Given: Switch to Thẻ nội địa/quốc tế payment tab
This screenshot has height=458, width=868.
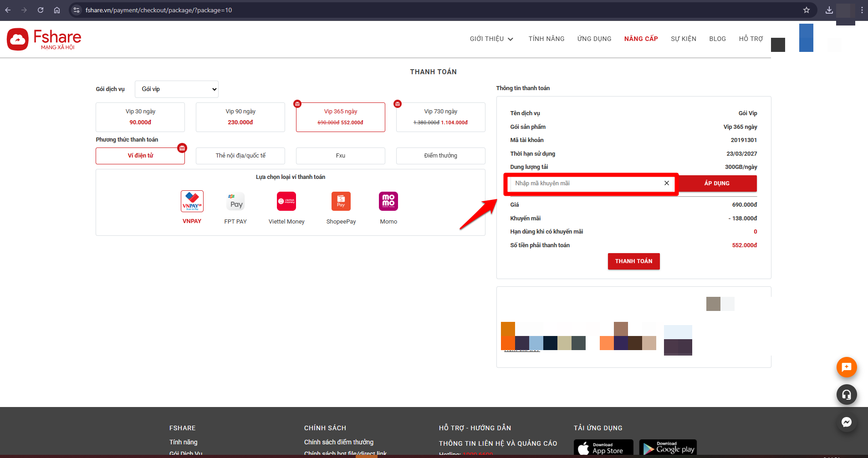Looking at the screenshot, I should click(240, 156).
